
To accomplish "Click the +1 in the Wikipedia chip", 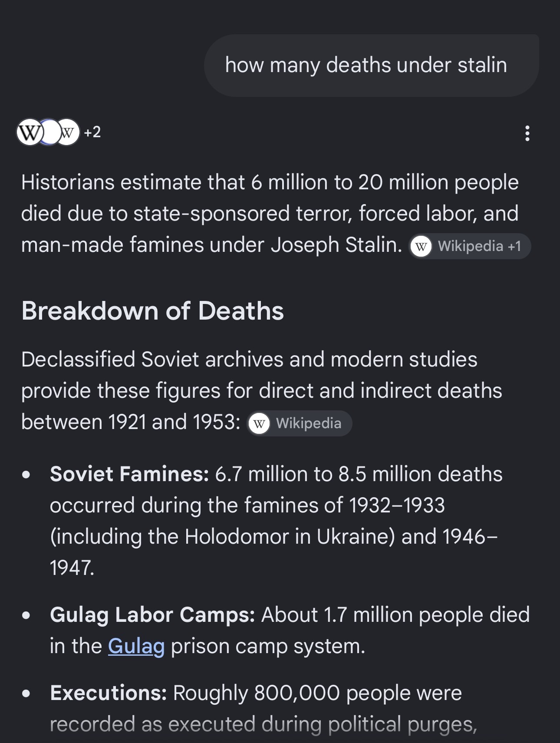I will click(514, 246).
